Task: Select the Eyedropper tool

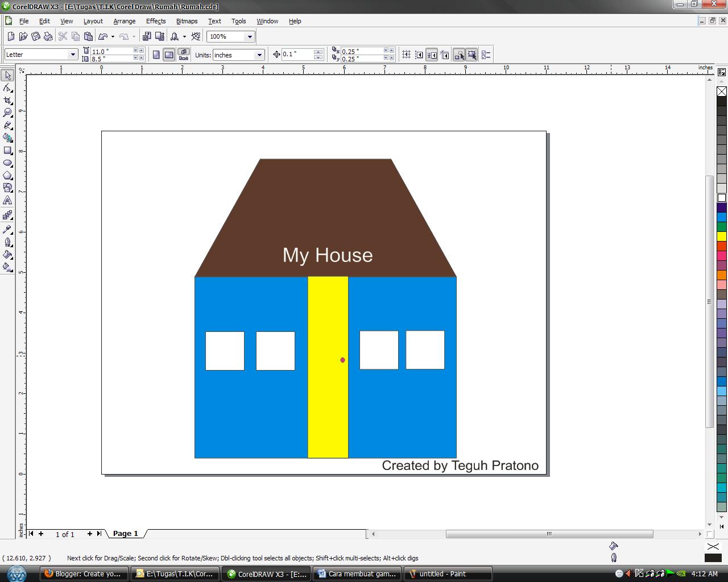Action: 7,230
